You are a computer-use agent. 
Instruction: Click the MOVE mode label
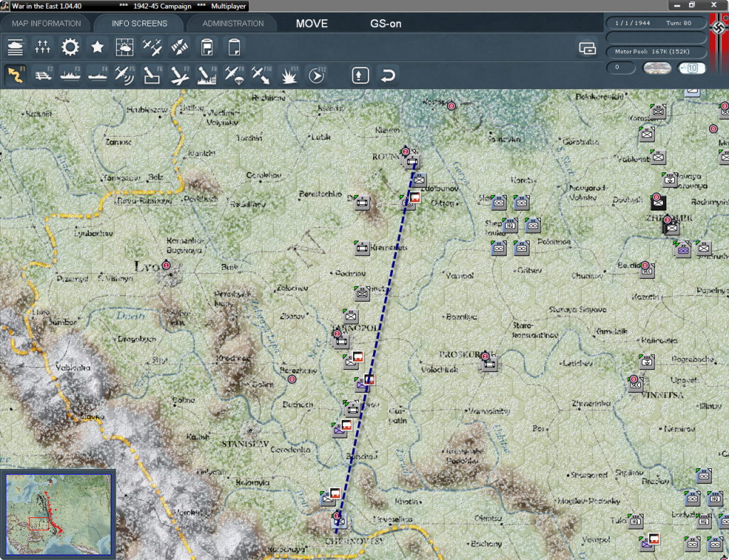(x=312, y=23)
